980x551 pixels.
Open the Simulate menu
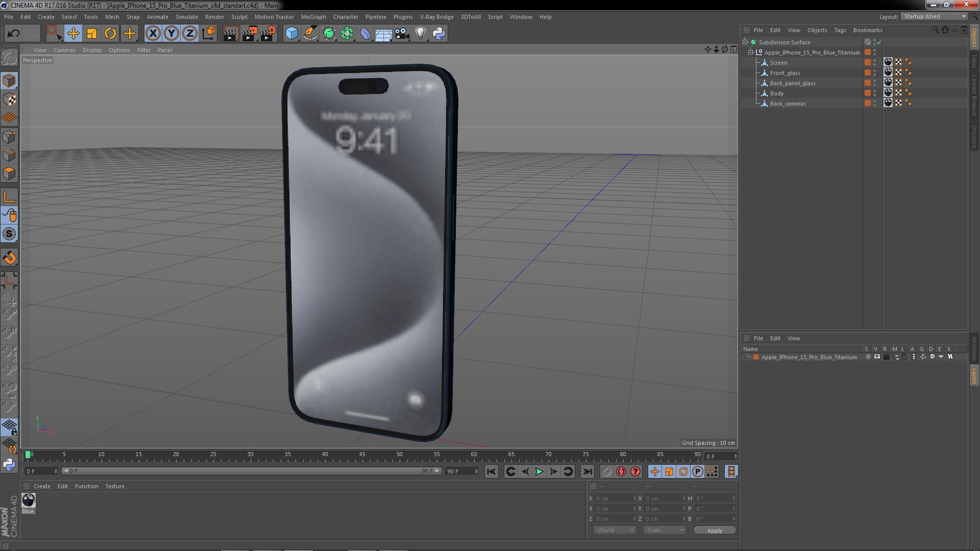pos(186,16)
